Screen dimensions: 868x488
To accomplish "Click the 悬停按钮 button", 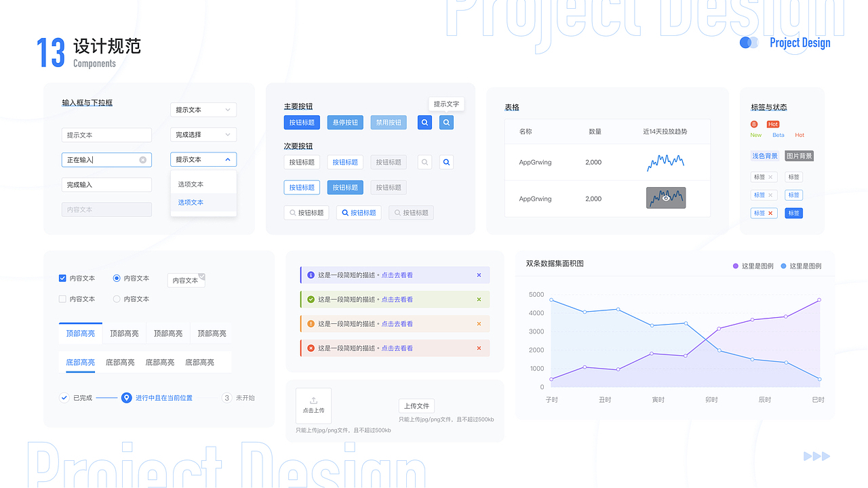I will [345, 123].
